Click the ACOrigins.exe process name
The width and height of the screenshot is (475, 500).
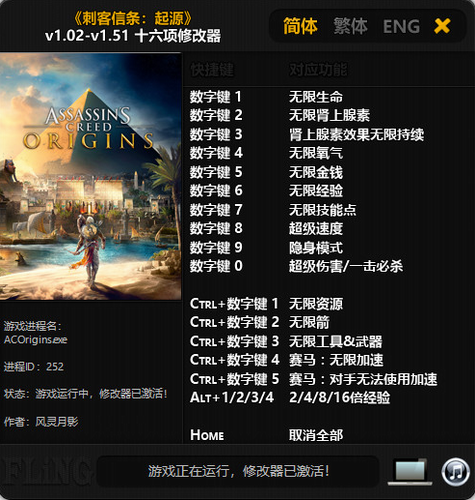pos(35,340)
